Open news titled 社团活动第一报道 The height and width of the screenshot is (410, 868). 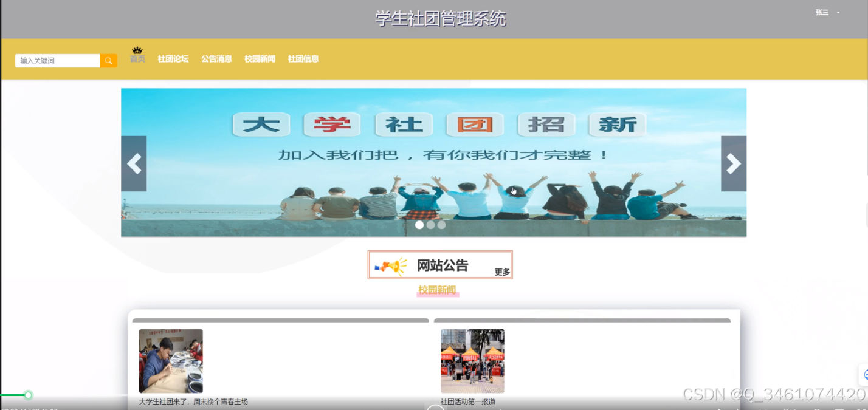(467, 401)
